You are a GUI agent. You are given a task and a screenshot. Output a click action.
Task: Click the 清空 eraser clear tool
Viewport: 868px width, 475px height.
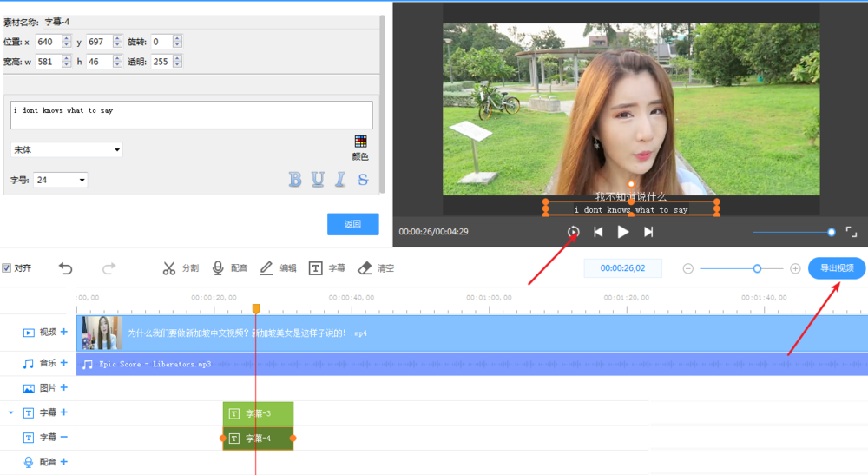click(376, 268)
